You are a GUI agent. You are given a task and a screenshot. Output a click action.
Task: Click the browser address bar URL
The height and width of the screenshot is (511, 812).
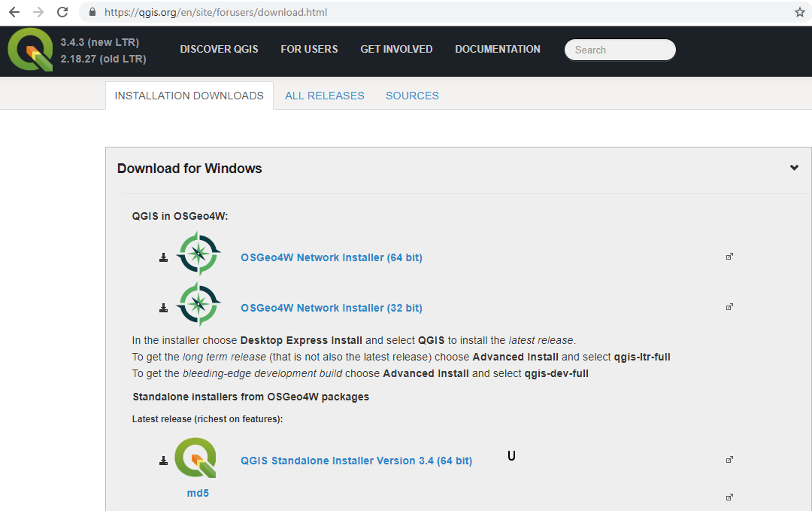point(216,12)
